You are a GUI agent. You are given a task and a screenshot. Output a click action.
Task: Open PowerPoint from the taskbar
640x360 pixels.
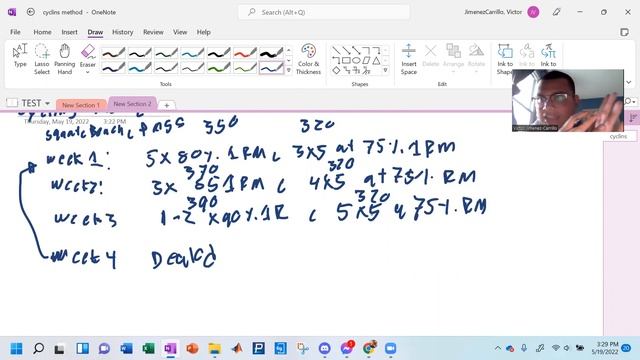click(192, 349)
